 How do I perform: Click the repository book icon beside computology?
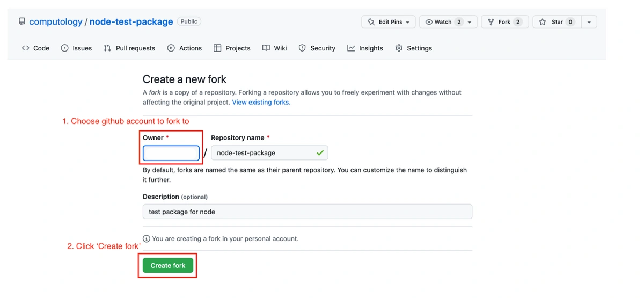[x=21, y=21]
